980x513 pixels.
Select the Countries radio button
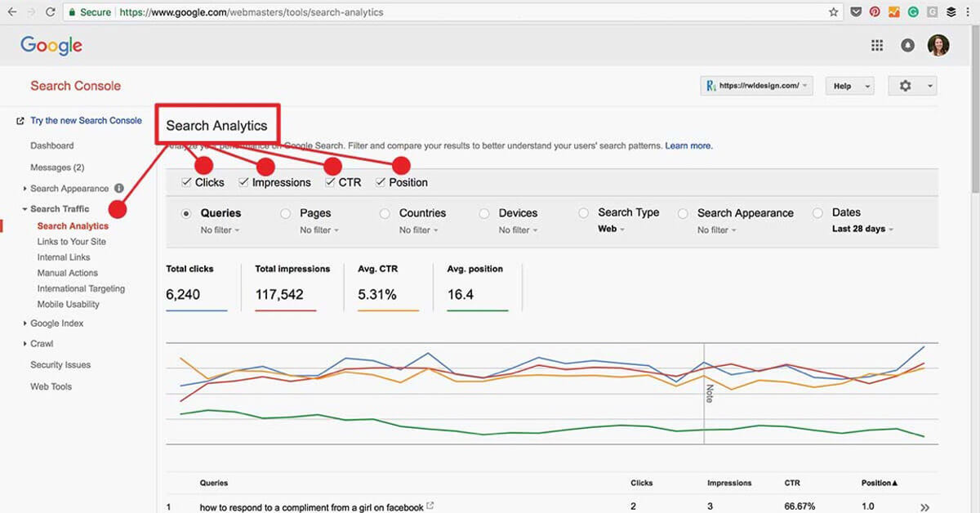(385, 213)
